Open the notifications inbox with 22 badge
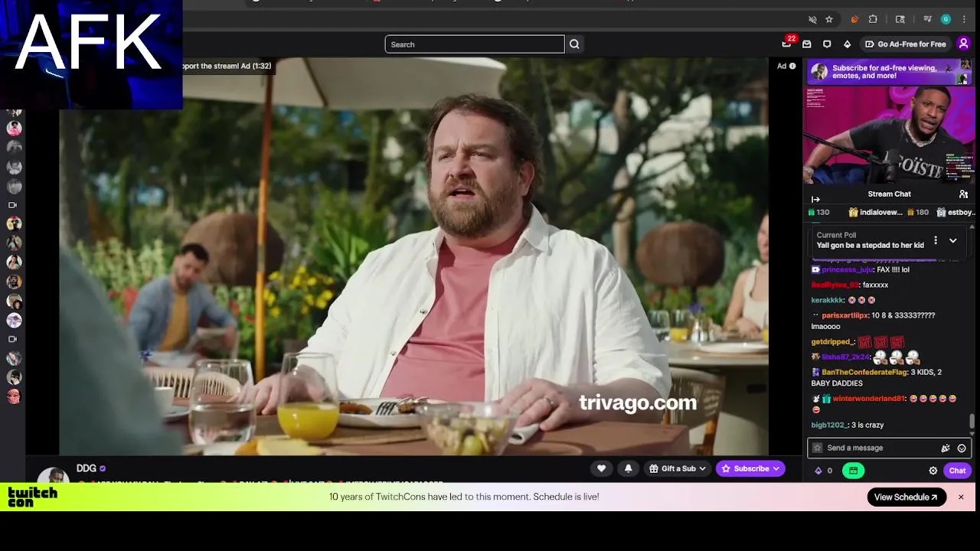980x551 pixels. coord(787,44)
